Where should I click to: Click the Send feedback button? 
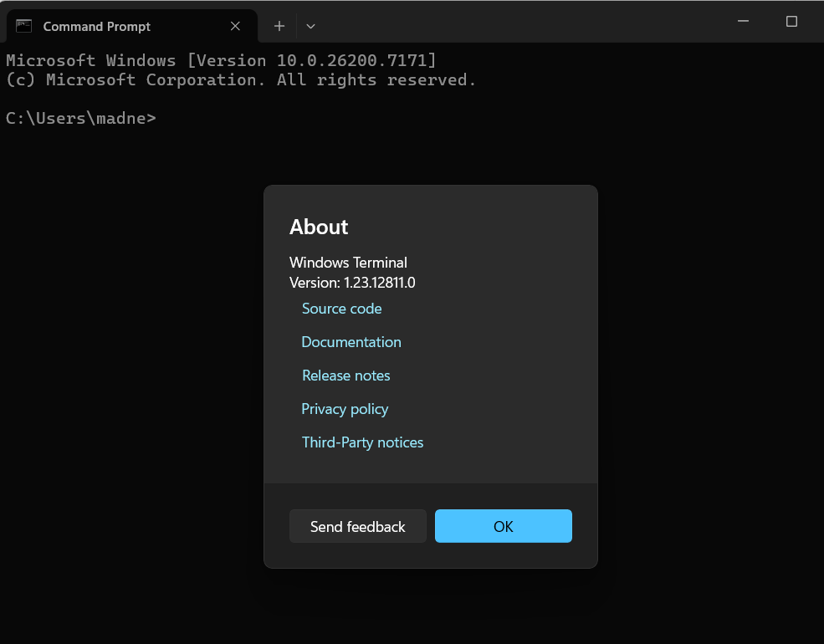point(357,526)
